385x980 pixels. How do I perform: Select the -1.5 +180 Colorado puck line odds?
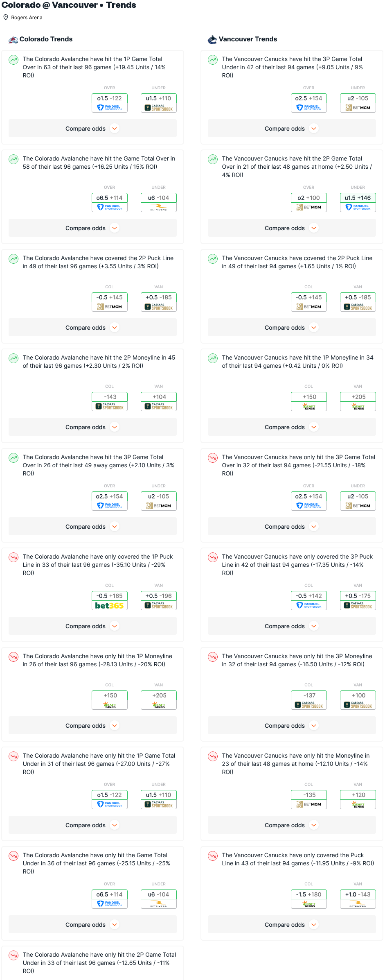click(309, 894)
